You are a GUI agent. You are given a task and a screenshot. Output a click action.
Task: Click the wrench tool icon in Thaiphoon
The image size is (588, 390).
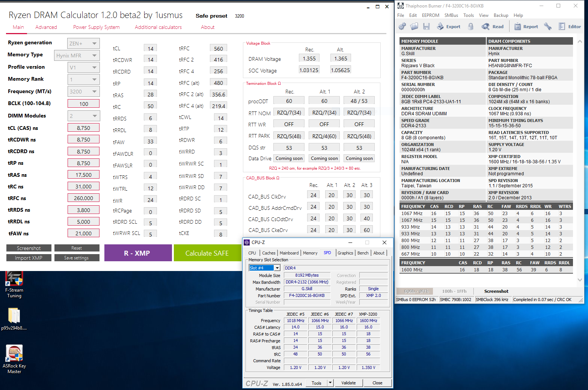[548, 26]
